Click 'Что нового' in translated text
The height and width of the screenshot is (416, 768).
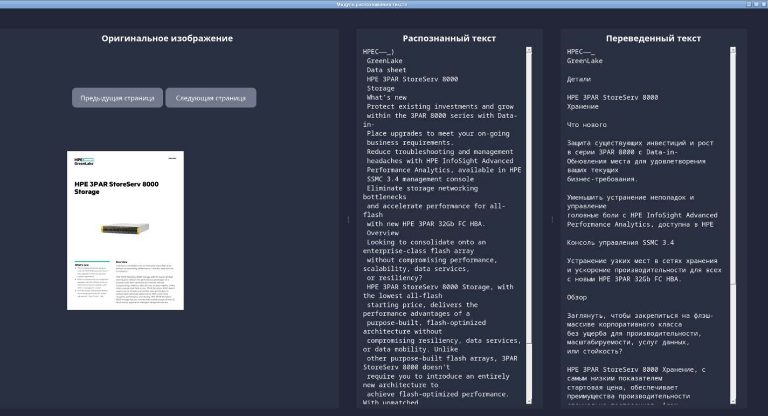pos(587,125)
